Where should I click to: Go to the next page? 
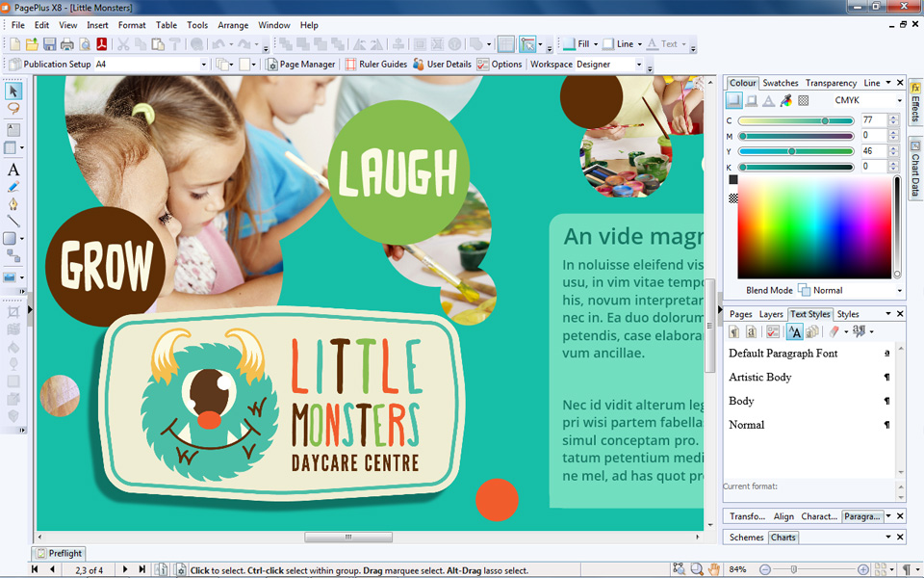(124, 569)
